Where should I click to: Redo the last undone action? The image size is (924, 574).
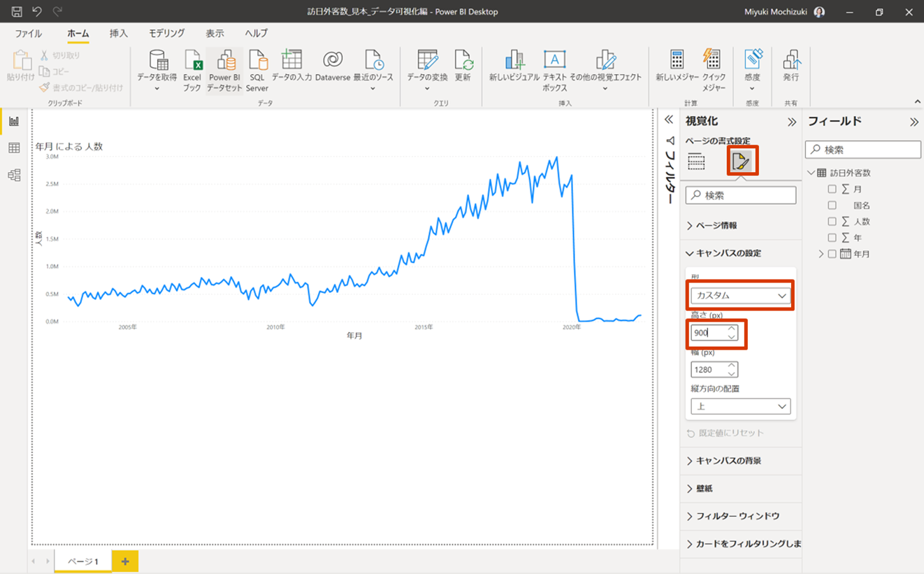click(57, 12)
